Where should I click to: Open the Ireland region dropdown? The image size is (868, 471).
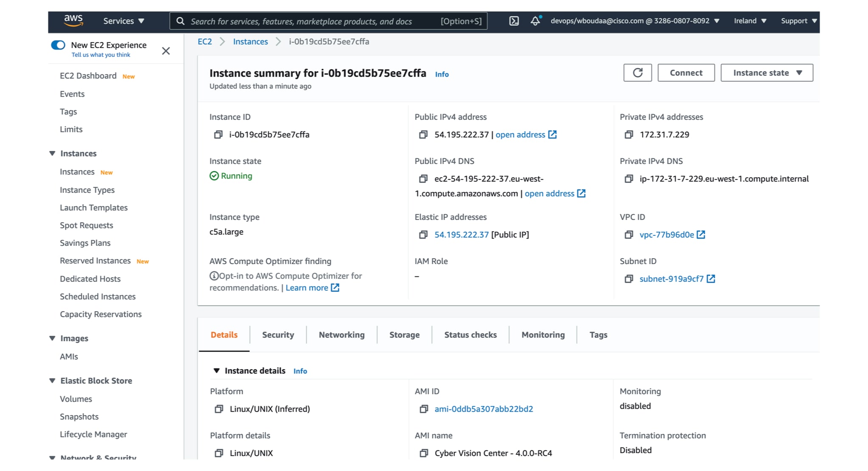pos(750,21)
